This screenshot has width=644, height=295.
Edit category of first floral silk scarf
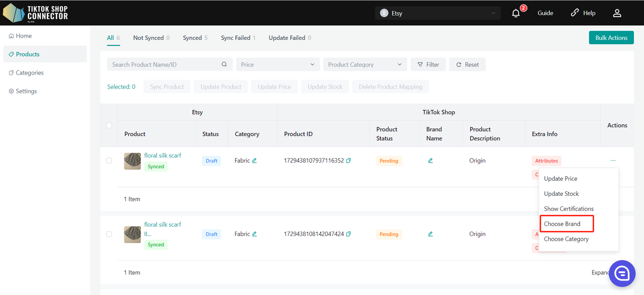coord(255,161)
